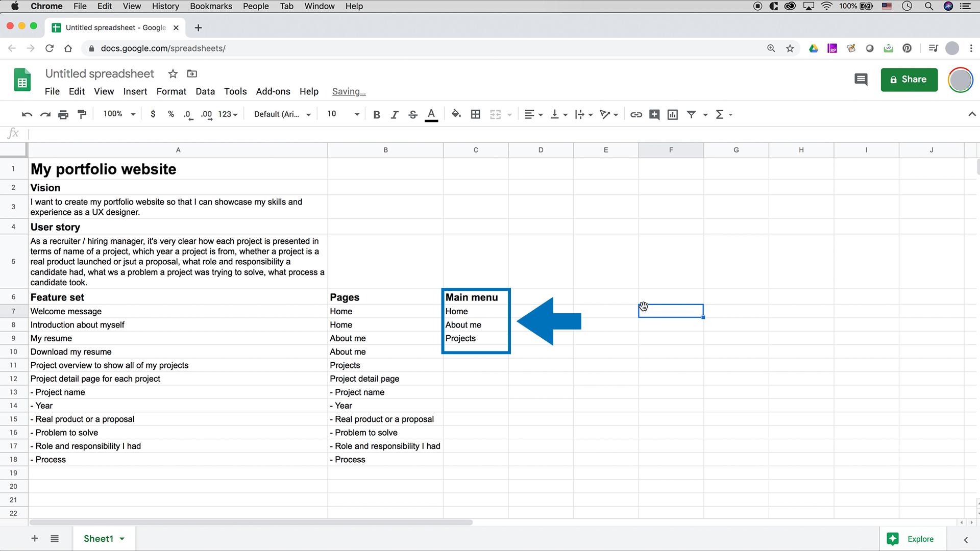
Task: Open the text color picker
Action: [x=431, y=115]
